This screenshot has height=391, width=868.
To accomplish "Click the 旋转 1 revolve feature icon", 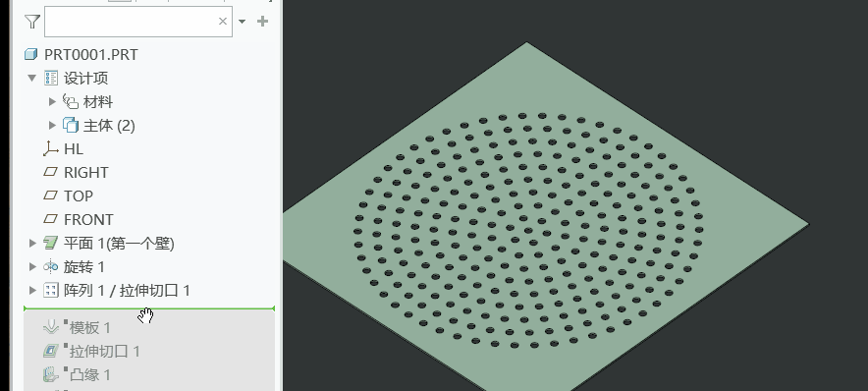I will click(50, 267).
